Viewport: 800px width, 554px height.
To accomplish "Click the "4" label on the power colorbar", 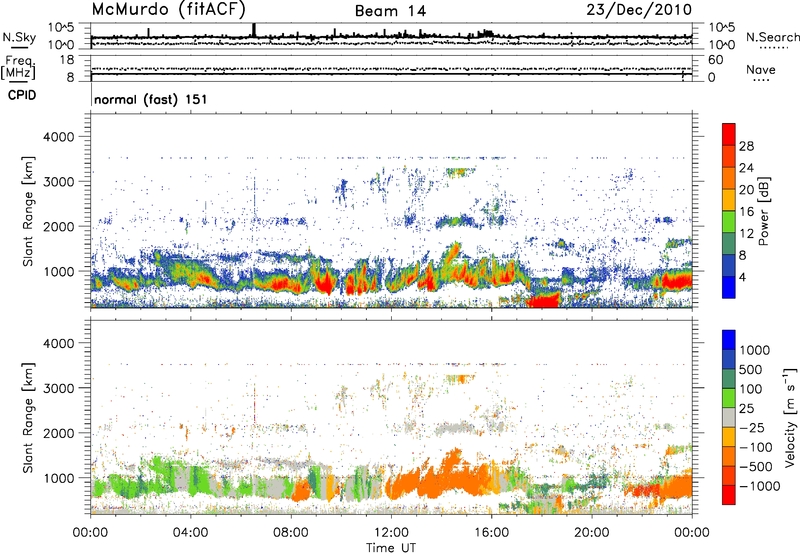I will click(742, 277).
